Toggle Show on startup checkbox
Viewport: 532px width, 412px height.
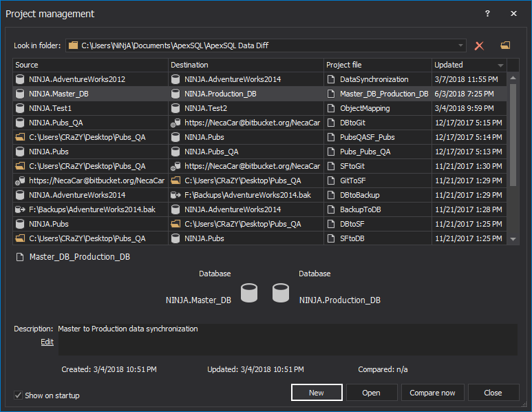pyautogui.click(x=19, y=395)
